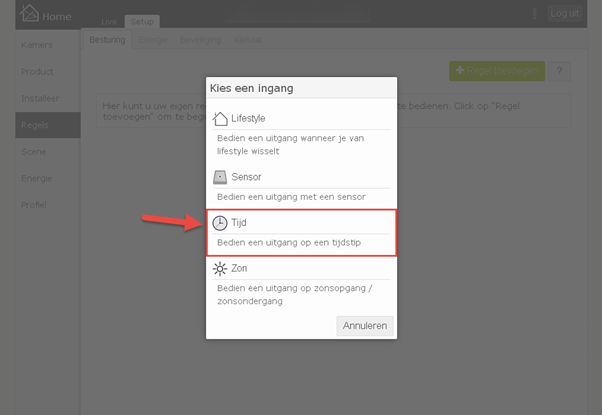Open Kamers in the sidebar

[48, 45]
